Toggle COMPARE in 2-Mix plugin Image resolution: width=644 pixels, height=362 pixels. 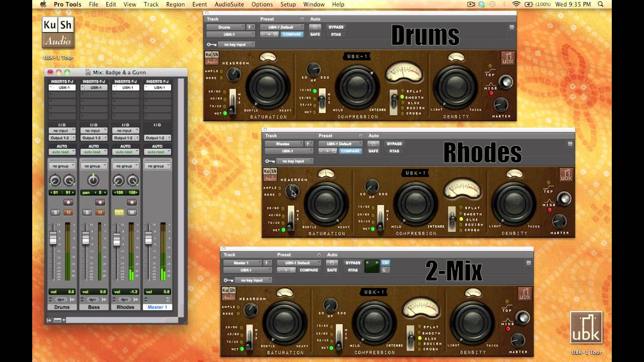coord(309,270)
